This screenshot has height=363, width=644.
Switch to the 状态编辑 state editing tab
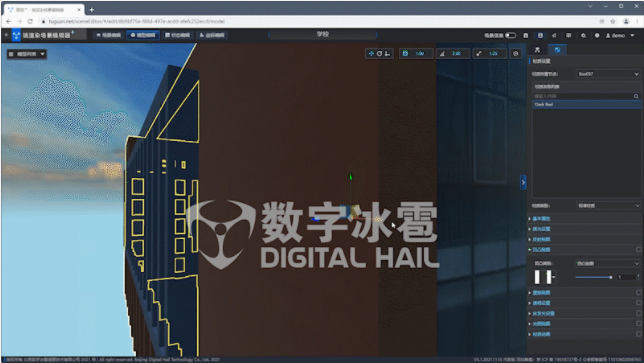[177, 35]
